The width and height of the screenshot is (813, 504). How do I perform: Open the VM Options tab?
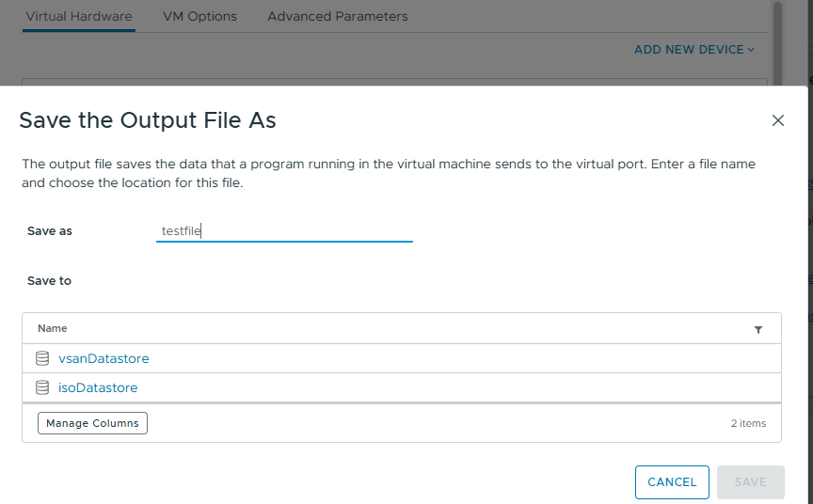tap(199, 16)
